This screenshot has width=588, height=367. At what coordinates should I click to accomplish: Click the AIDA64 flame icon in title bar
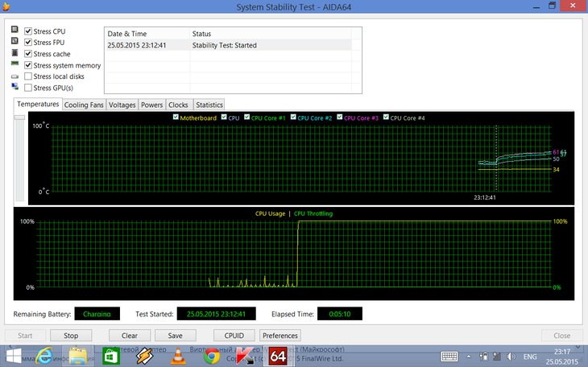pyautogui.click(x=6, y=6)
